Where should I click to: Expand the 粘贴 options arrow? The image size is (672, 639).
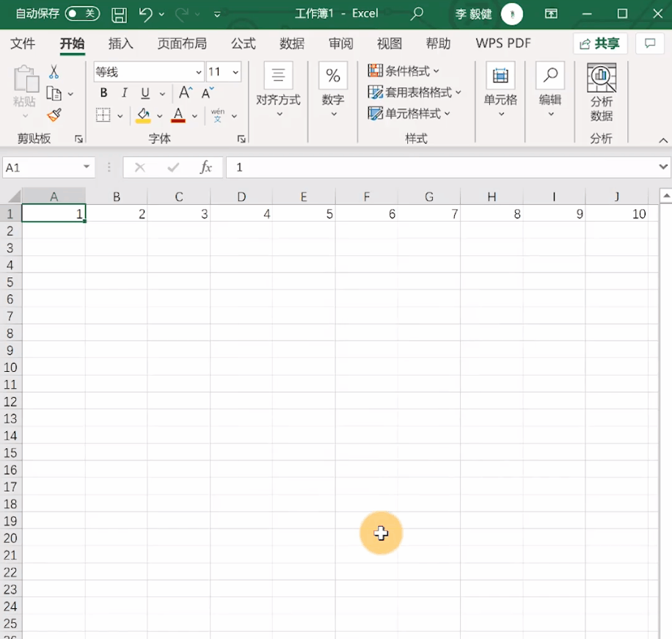pos(25,116)
